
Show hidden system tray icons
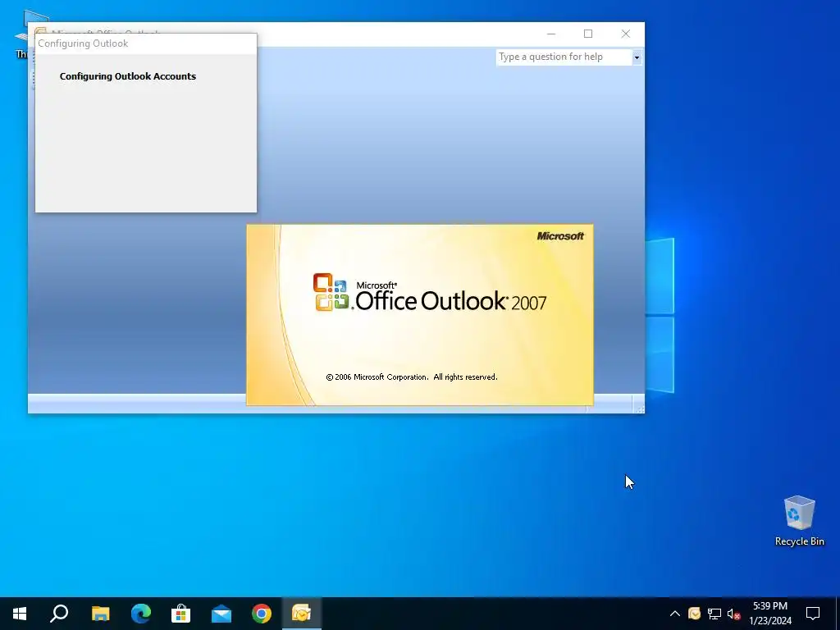675,614
